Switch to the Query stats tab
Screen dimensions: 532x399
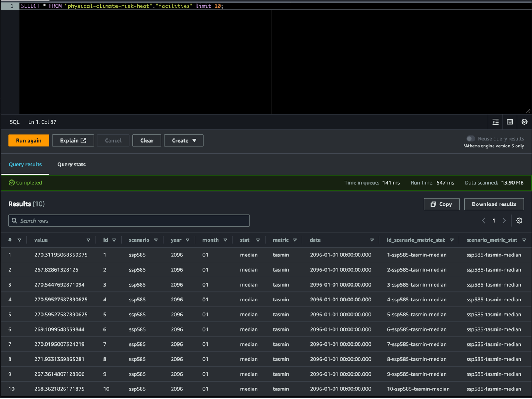pyautogui.click(x=71, y=165)
